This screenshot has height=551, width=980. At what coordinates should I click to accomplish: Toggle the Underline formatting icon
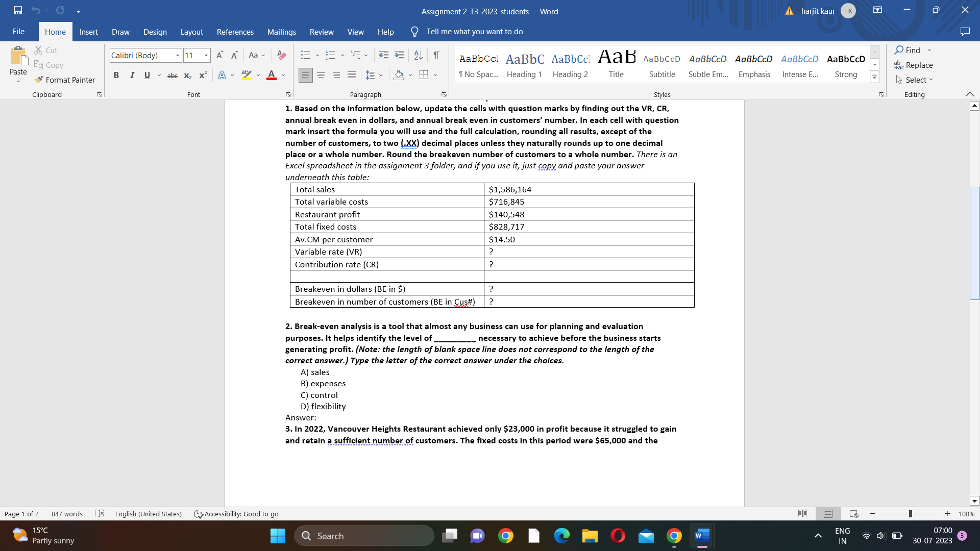[146, 74]
